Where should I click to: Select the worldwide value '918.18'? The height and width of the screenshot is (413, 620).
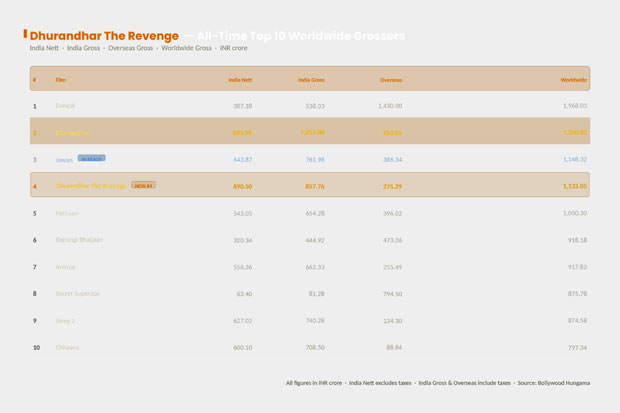coord(577,240)
